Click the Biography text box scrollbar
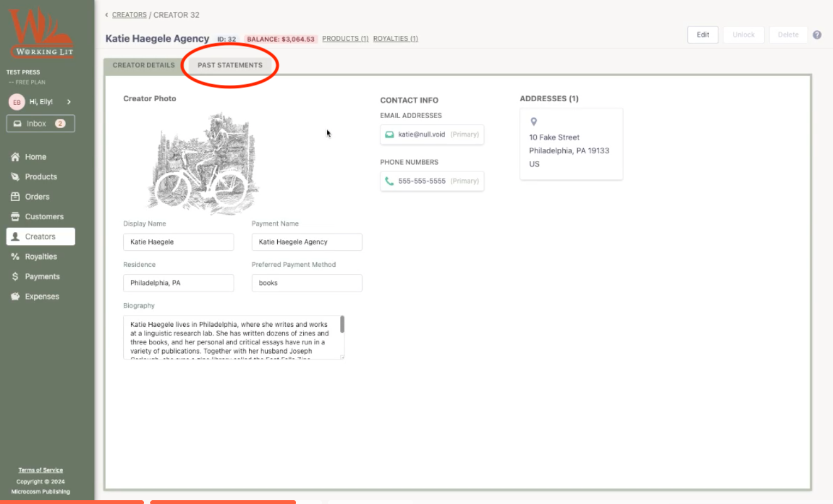The width and height of the screenshot is (833, 504). point(342,325)
